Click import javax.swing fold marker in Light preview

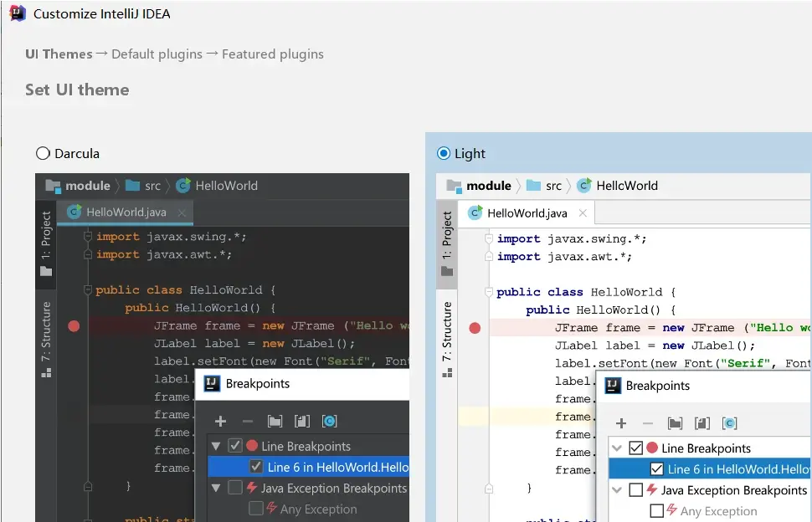tap(488, 238)
